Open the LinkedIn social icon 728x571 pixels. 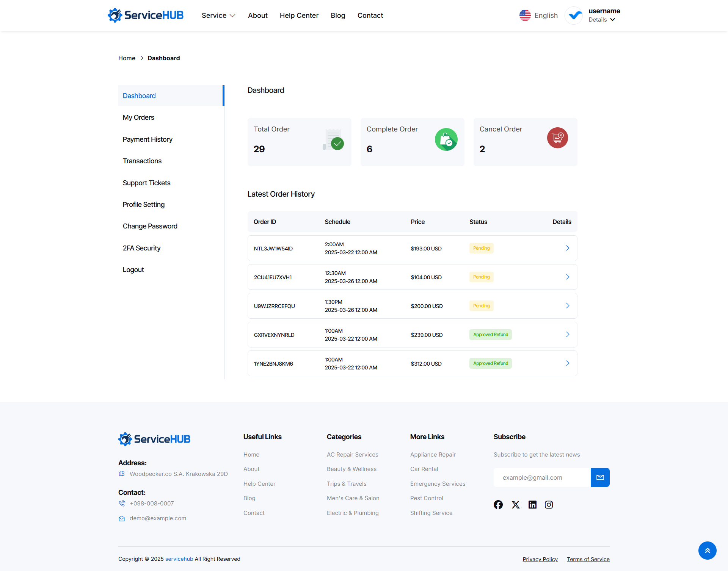tap(532, 505)
